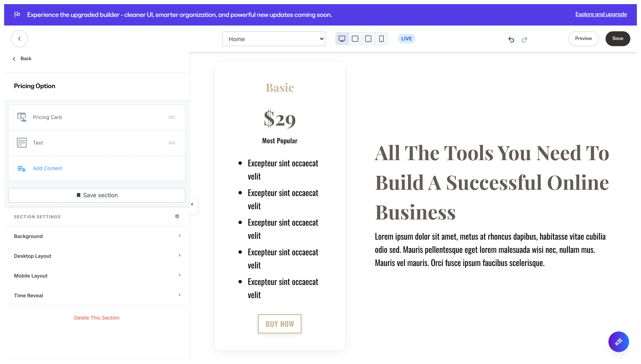The height and width of the screenshot is (364, 641).
Task: Switch to mobile phone preview icon
Action: point(381,39)
